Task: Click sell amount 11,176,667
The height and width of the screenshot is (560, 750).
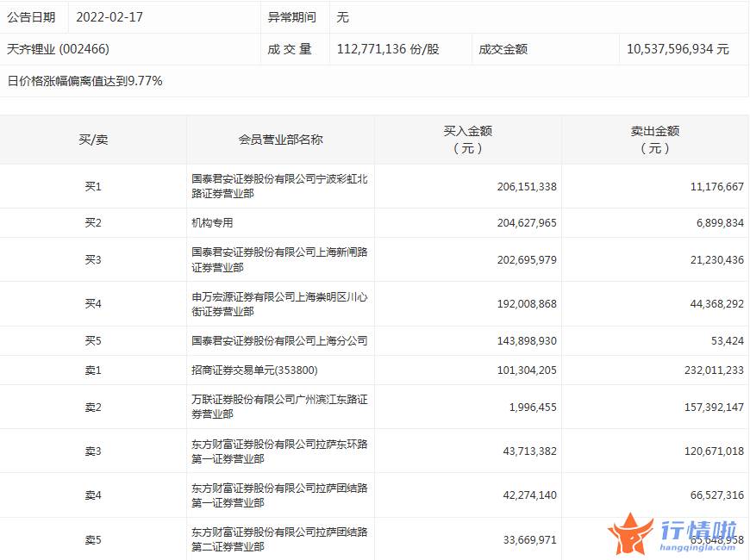Action: (716, 186)
